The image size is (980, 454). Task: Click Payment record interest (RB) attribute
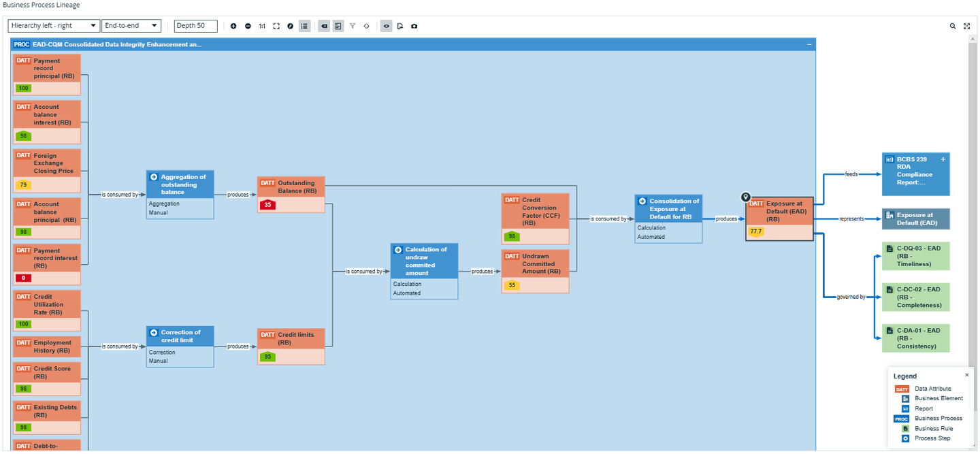click(47, 264)
